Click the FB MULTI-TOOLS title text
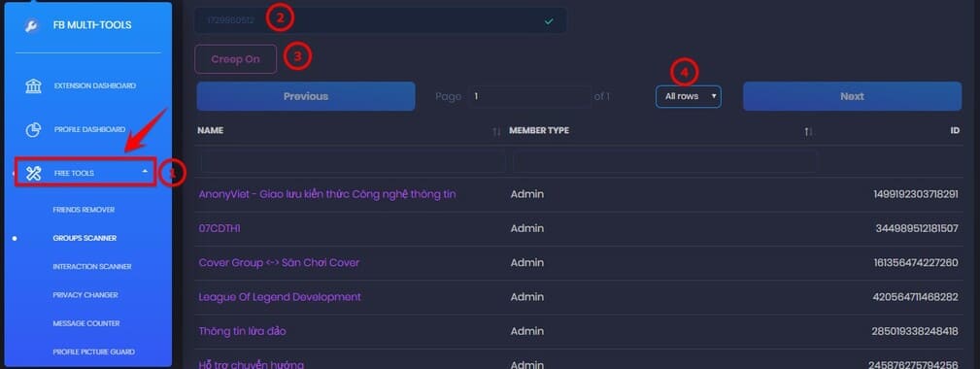The image size is (980, 369). [93, 25]
